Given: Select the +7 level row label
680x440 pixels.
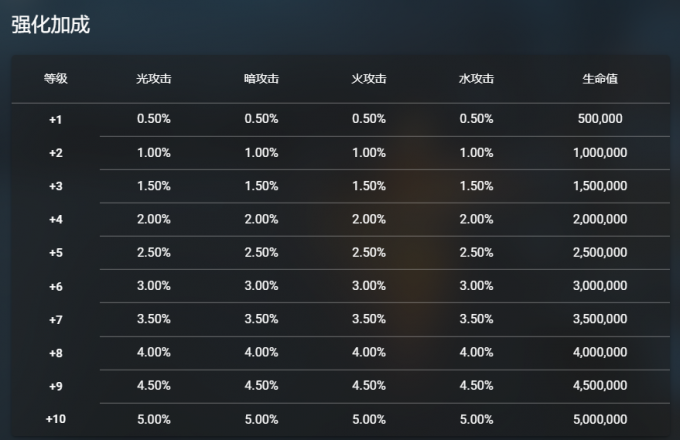Looking at the screenshot, I should click(55, 320).
